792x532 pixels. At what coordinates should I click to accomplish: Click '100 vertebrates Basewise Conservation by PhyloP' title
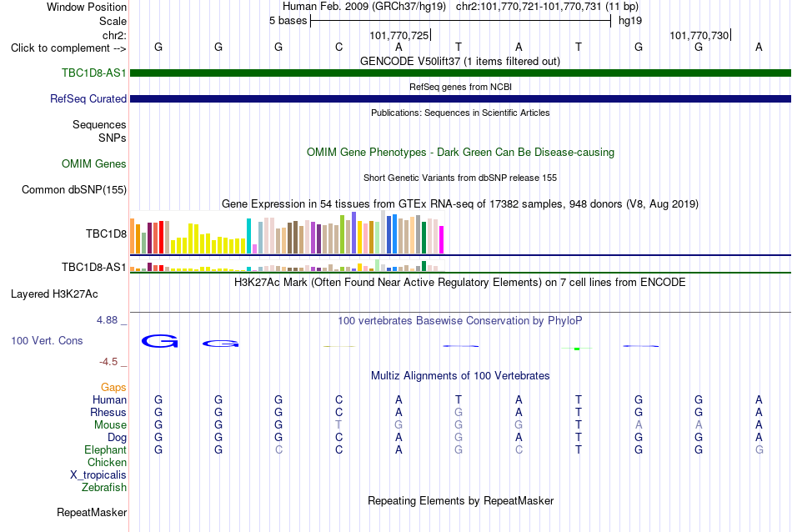tap(460, 320)
